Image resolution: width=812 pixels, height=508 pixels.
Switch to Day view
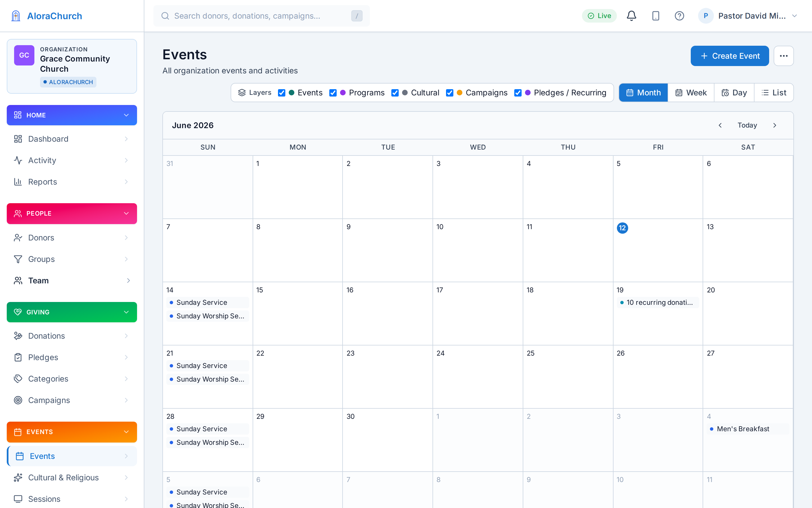pos(734,93)
